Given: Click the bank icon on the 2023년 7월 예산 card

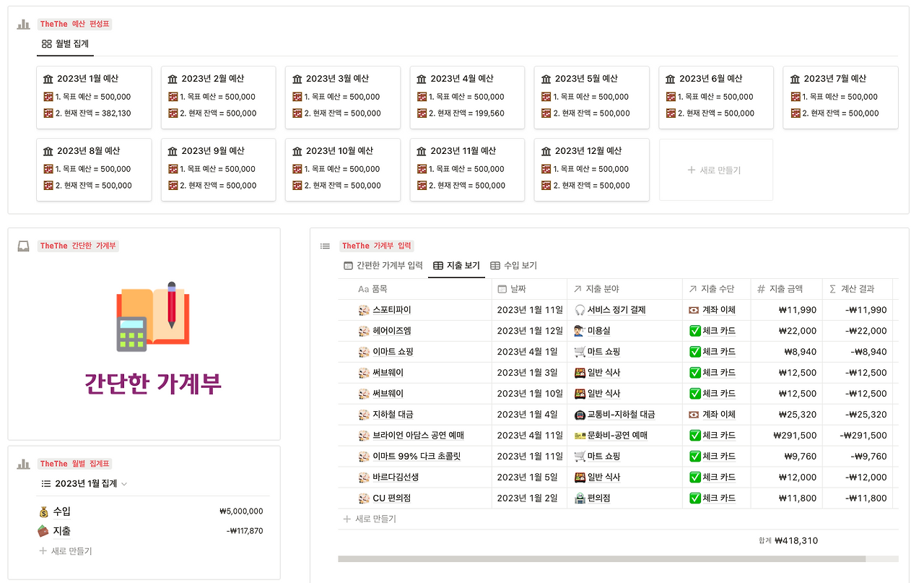Looking at the screenshot, I should pyautogui.click(x=795, y=78).
